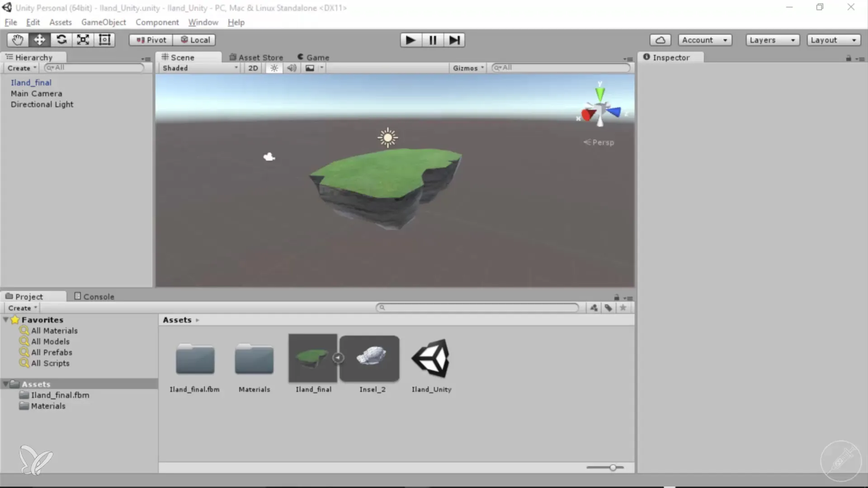This screenshot has height=488, width=868.
Task: Open scene effects dropdown arrow
Action: [321, 68]
